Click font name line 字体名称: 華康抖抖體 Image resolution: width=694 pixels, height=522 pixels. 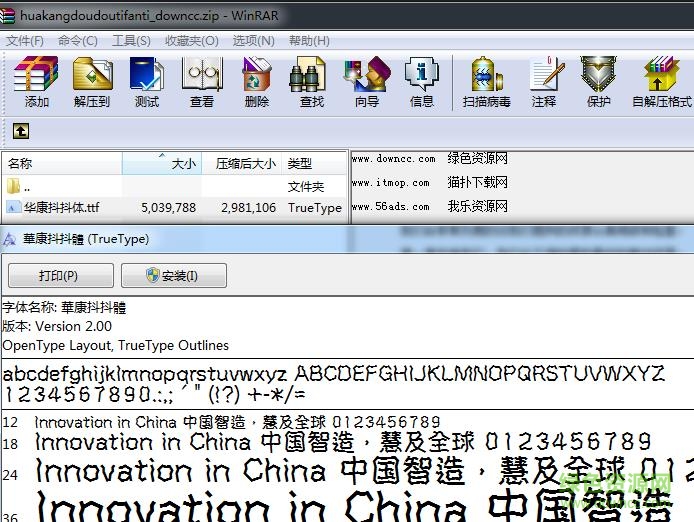click(64, 307)
